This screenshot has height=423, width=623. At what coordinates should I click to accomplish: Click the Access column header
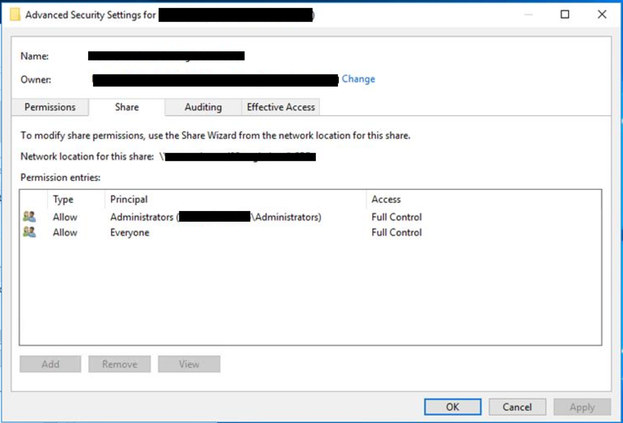386,200
